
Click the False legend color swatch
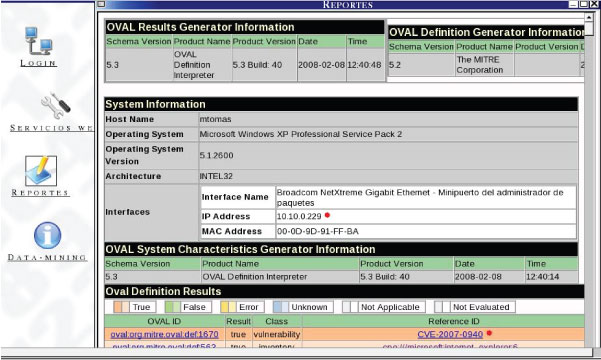pos(172,307)
